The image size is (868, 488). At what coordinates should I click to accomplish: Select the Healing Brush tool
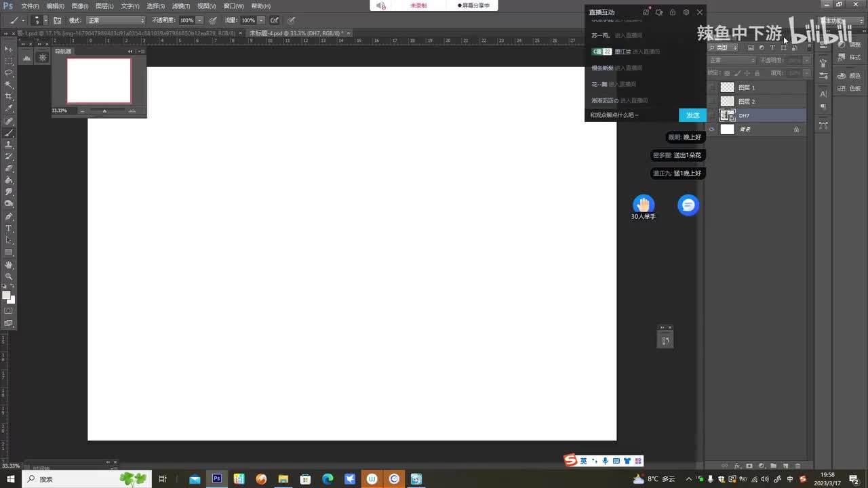pyautogui.click(x=9, y=121)
